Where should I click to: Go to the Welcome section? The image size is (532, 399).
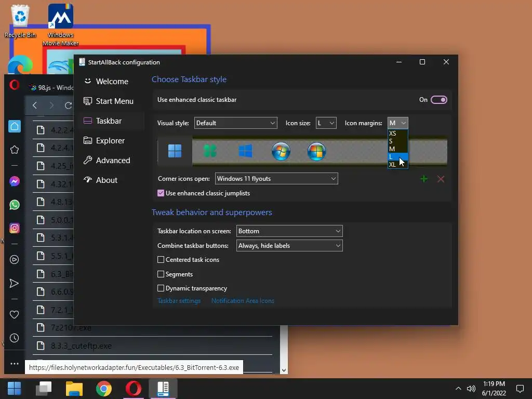[112, 82]
